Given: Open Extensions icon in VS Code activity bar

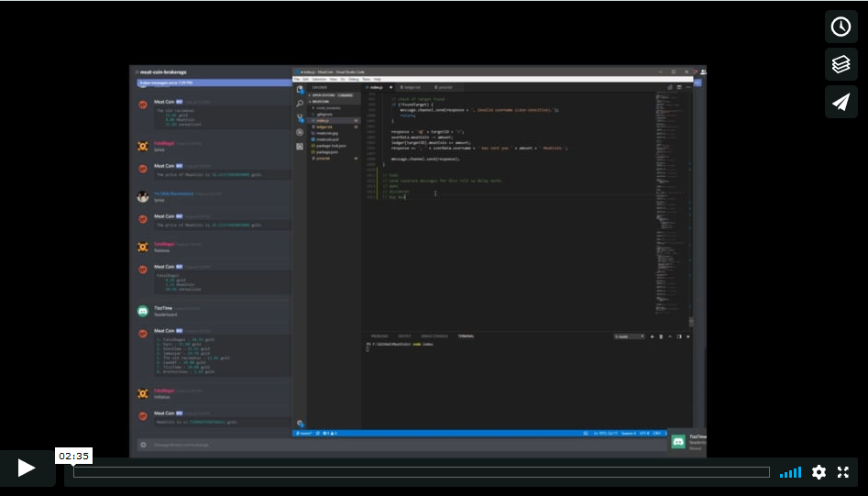Looking at the screenshot, I should point(300,146).
